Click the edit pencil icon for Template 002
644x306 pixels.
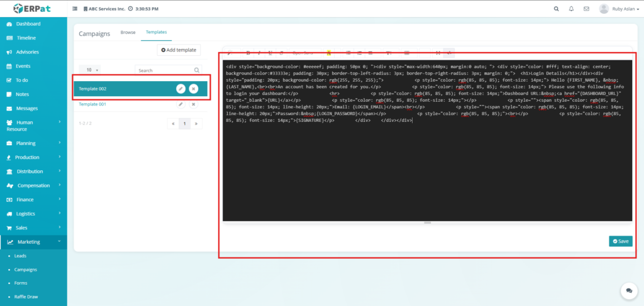180,89
